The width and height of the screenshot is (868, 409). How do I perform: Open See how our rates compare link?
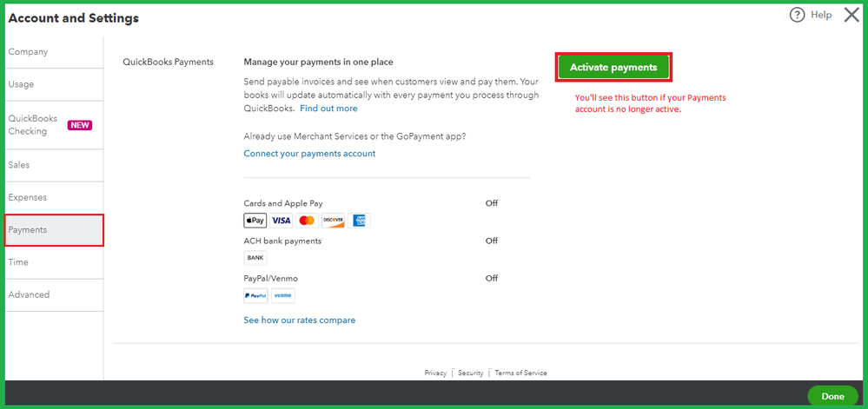coord(299,320)
